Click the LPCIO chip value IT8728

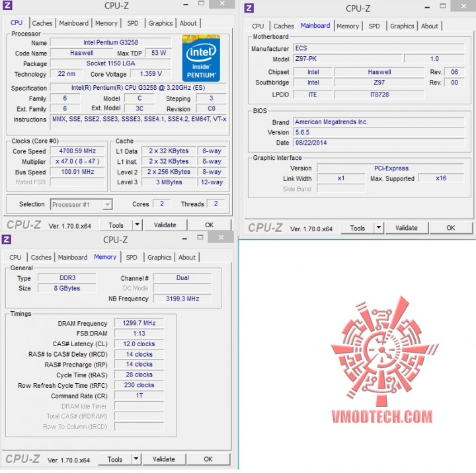click(379, 94)
